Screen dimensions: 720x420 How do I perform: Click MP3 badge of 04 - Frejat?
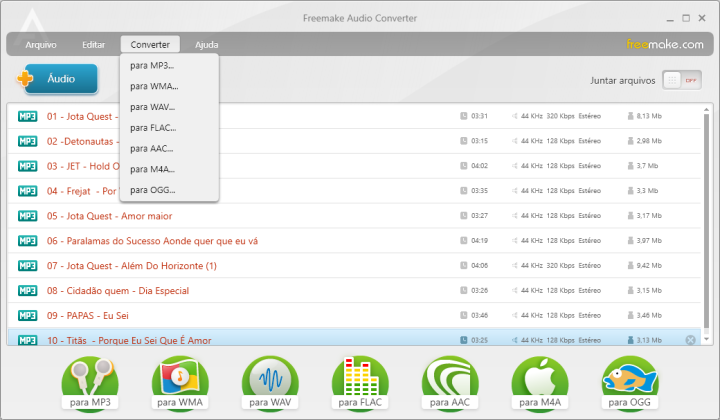coord(28,191)
